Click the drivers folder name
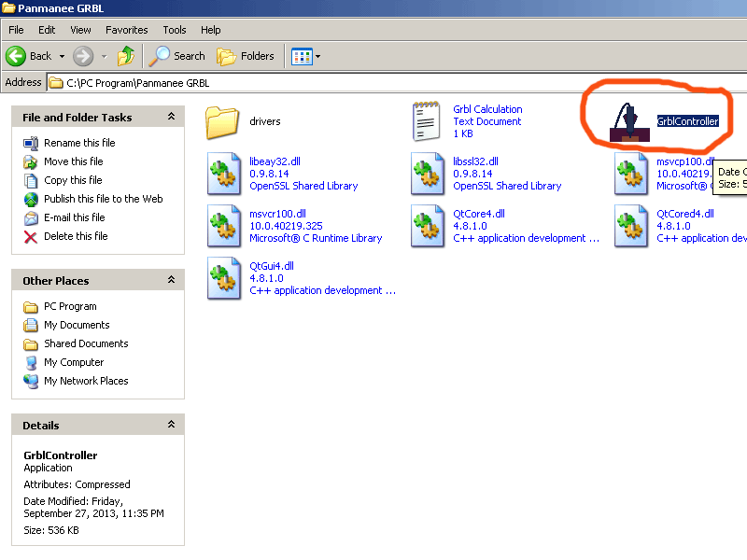 tap(265, 121)
